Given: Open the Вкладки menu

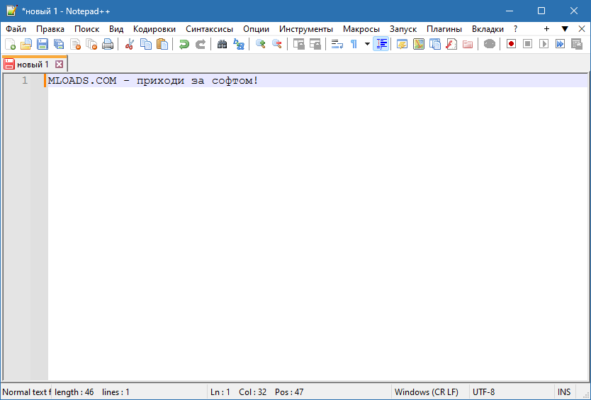Looking at the screenshot, I should [x=488, y=29].
